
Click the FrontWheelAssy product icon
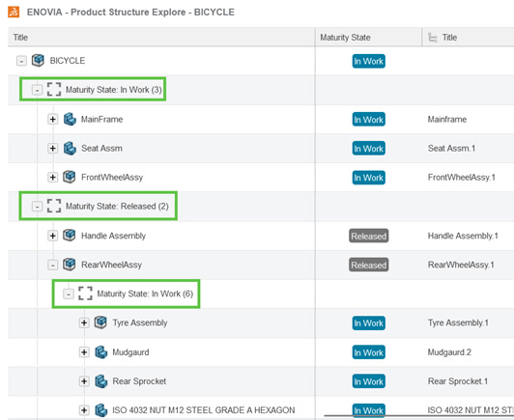click(x=70, y=177)
